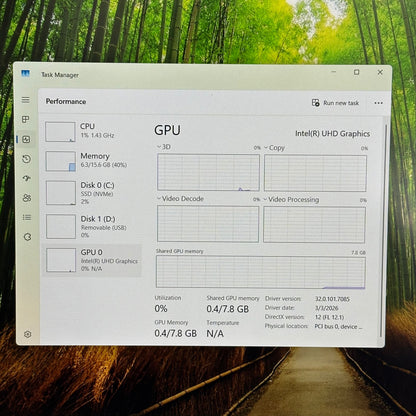
Task: Click the Performance page title
Action: click(66, 101)
